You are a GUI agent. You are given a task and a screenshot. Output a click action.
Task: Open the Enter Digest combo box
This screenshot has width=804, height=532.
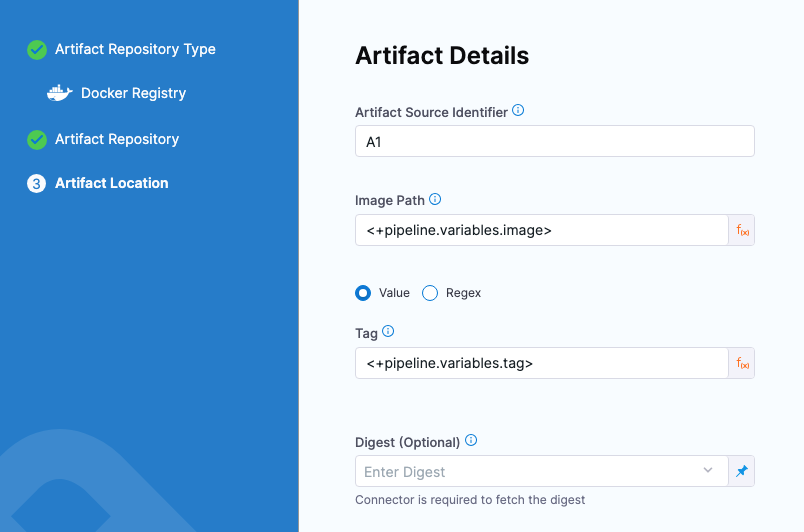click(530, 471)
